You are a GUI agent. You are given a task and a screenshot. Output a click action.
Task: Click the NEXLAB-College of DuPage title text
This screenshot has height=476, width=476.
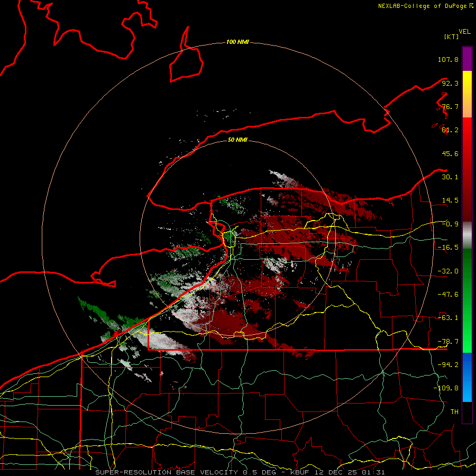423,6
